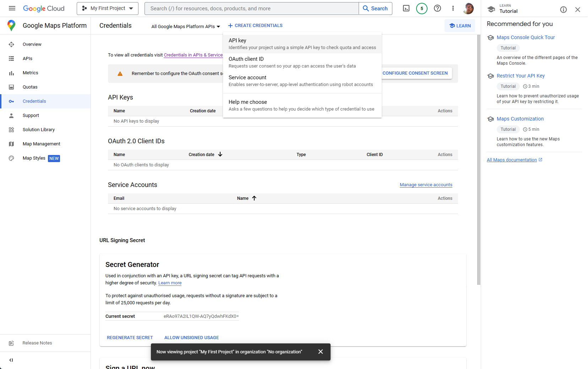Open Maps Customization tutorial
The width and height of the screenshot is (588, 369).
coord(520,119)
